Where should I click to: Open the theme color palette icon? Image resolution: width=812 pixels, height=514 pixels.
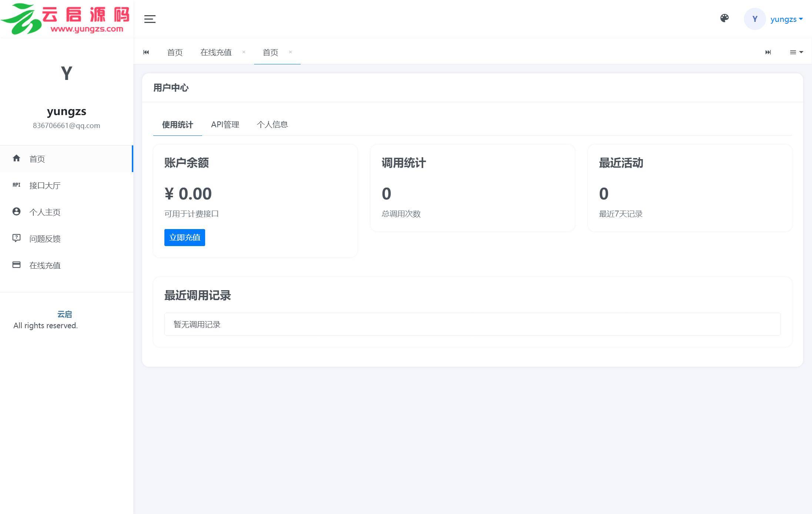click(x=724, y=18)
